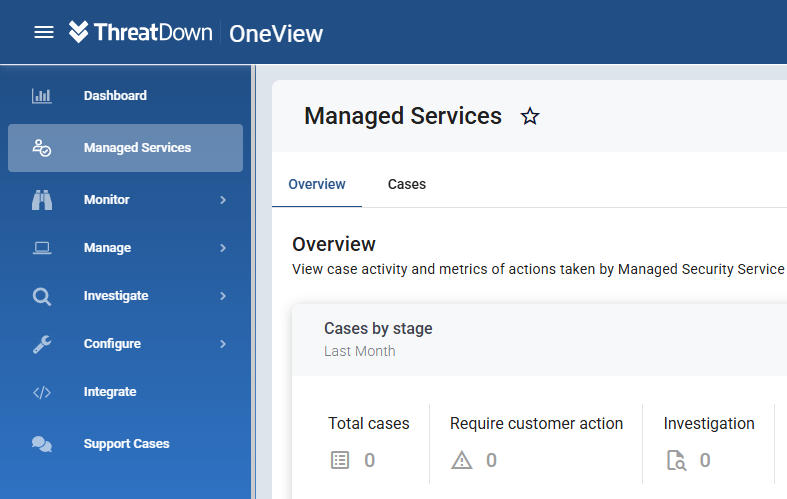Click the sidebar resize divider
This screenshot has height=499, width=787.
254,282
